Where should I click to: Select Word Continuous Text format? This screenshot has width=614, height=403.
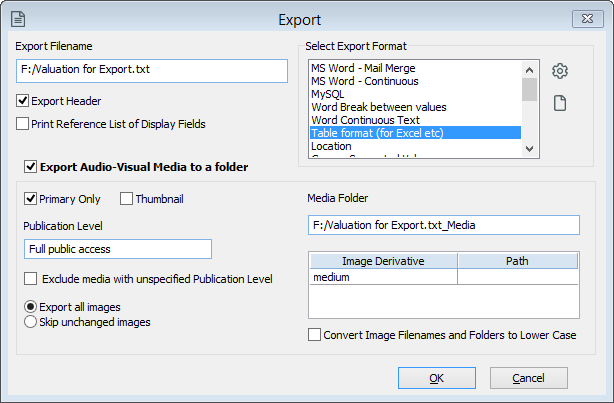(415, 120)
